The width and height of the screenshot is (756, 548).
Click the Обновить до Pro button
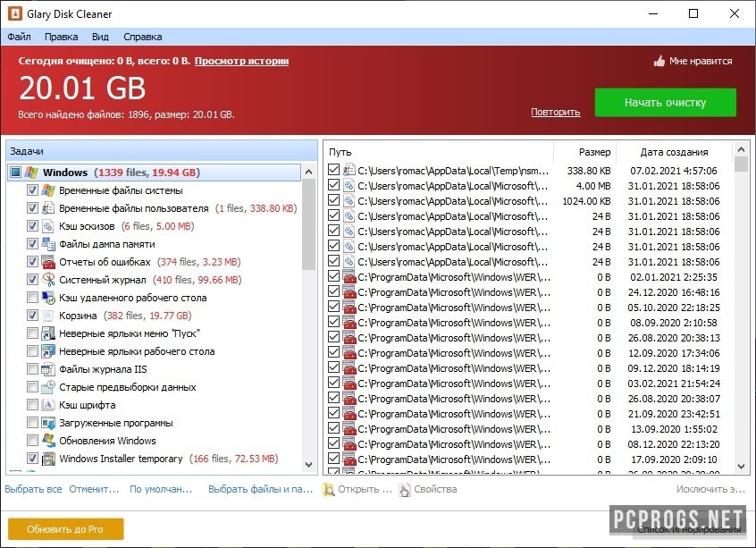pyautogui.click(x=65, y=529)
